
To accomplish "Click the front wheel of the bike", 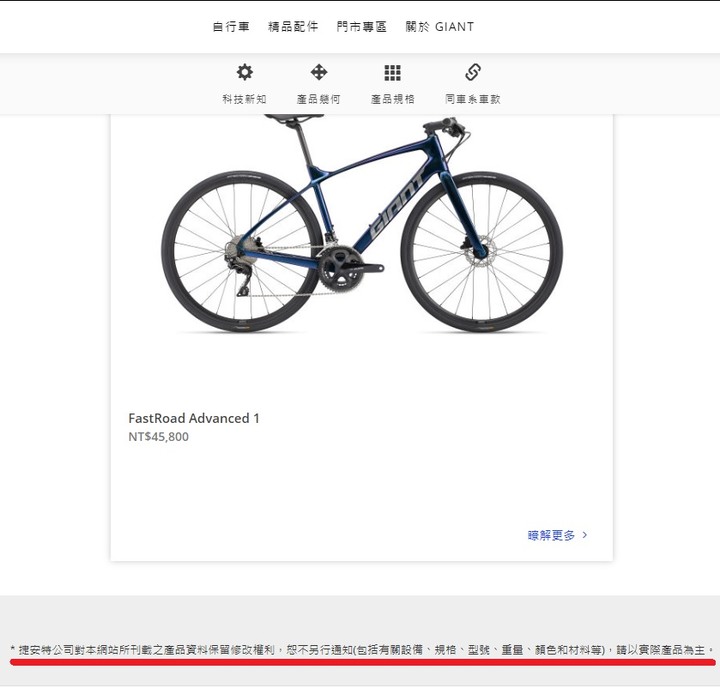I will (481, 252).
